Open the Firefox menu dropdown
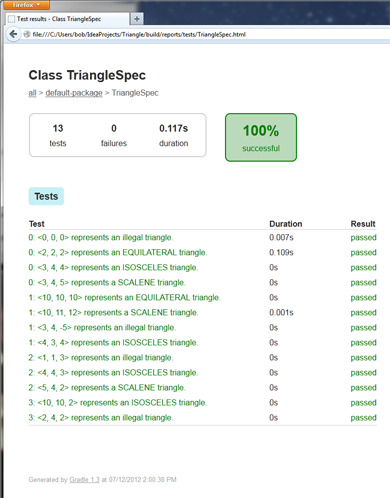 click(27, 5)
